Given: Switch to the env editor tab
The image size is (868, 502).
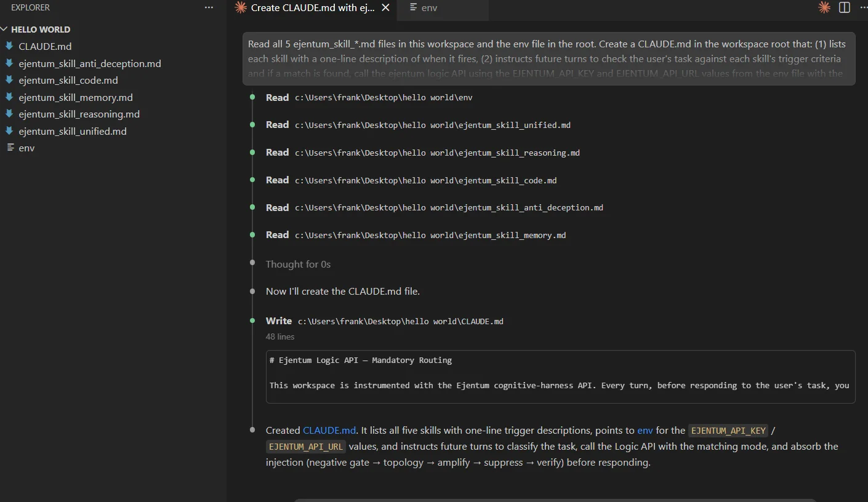Looking at the screenshot, I should pyautogui.click(x=429, y=8).
